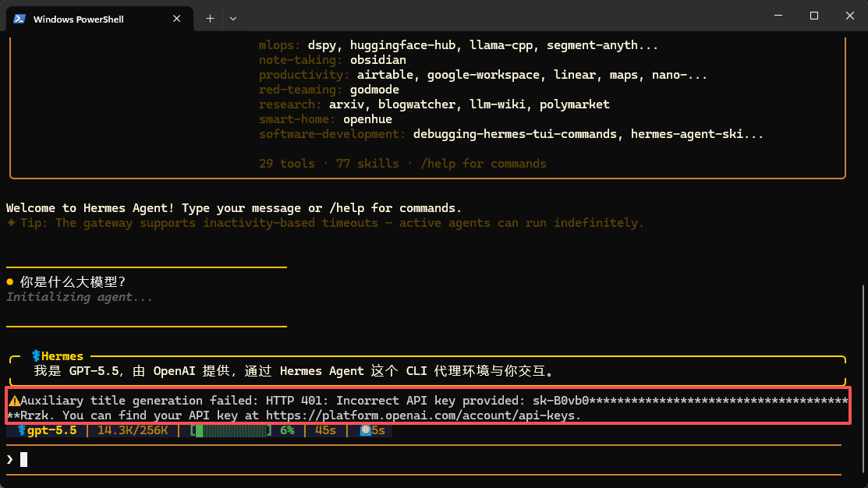
Task: Maximize the terminal window
Action: click(813, 16)
